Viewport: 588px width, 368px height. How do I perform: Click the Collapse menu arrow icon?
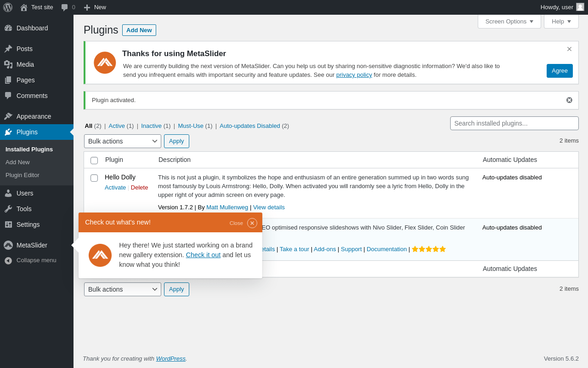pyautogui.click(x=8, y=260)
